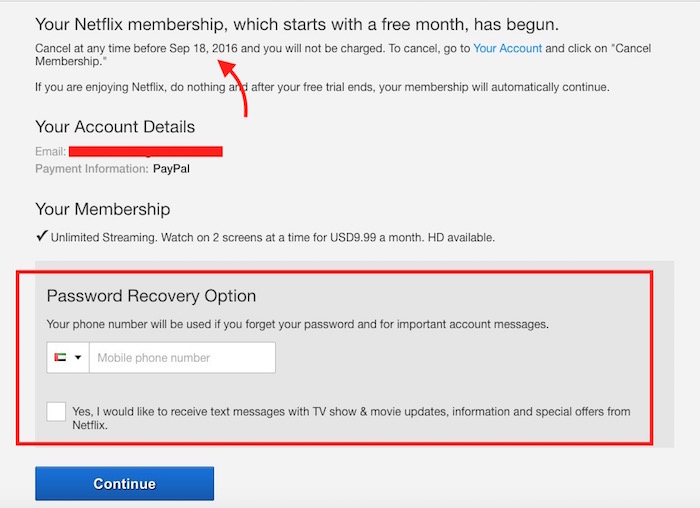700x508 pixels.
Task: Click the Your Account Details heading
Action: (115, 127)
